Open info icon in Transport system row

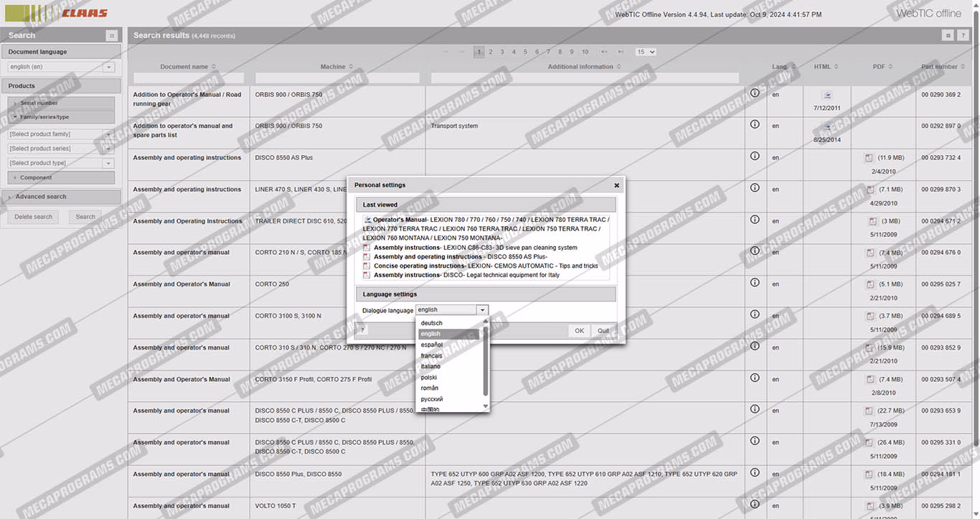tap(755, 124)
